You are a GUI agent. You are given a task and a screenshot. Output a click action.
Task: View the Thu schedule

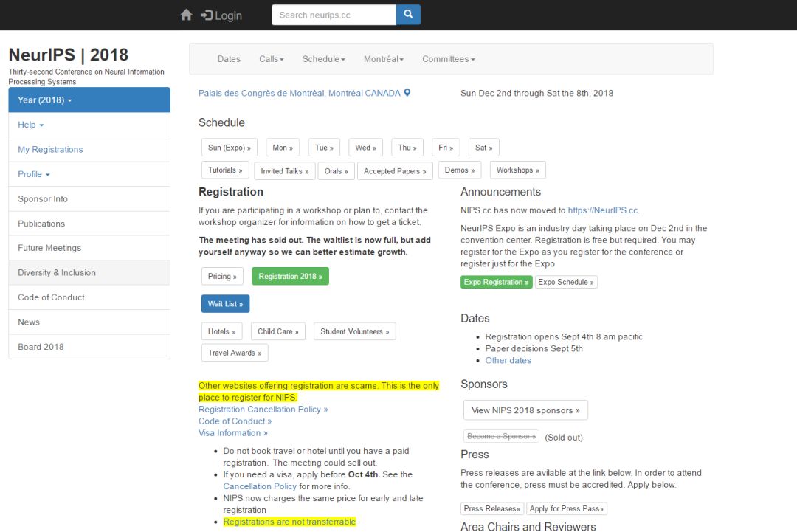[407, 148]
